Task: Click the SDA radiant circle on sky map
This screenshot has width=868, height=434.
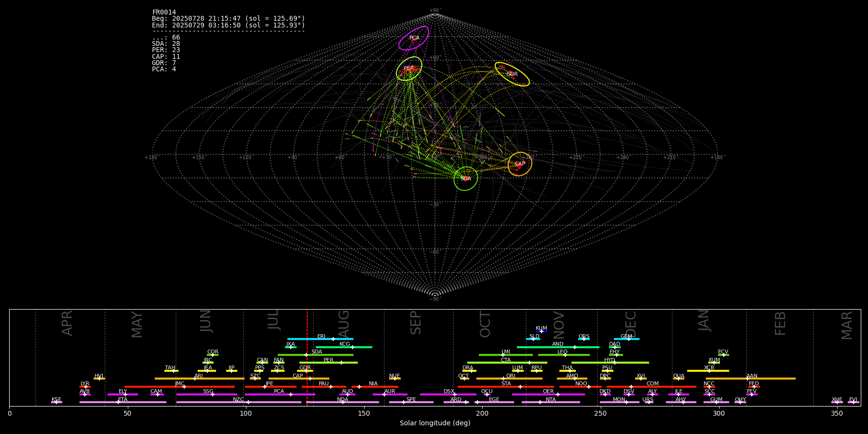Action: 466,178
